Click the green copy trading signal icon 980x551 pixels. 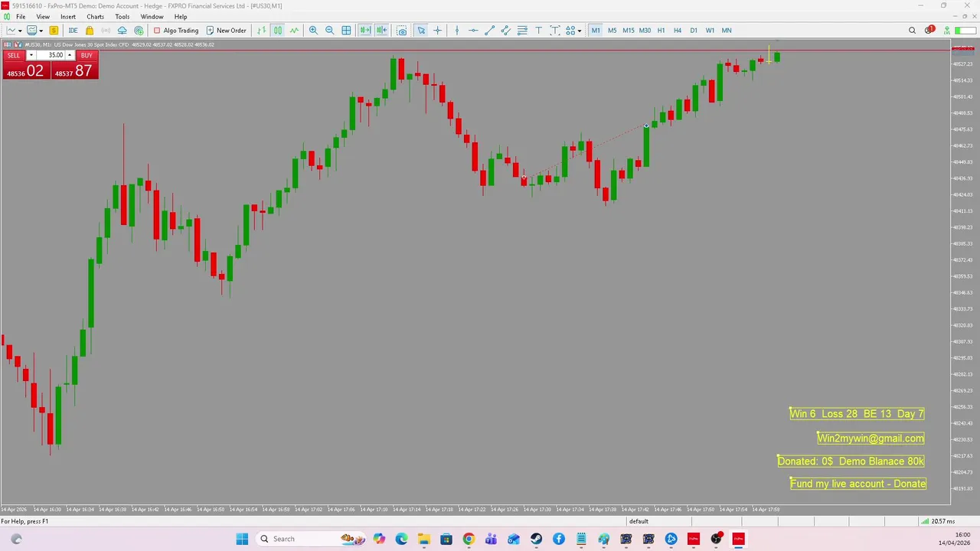click(139, 31)
